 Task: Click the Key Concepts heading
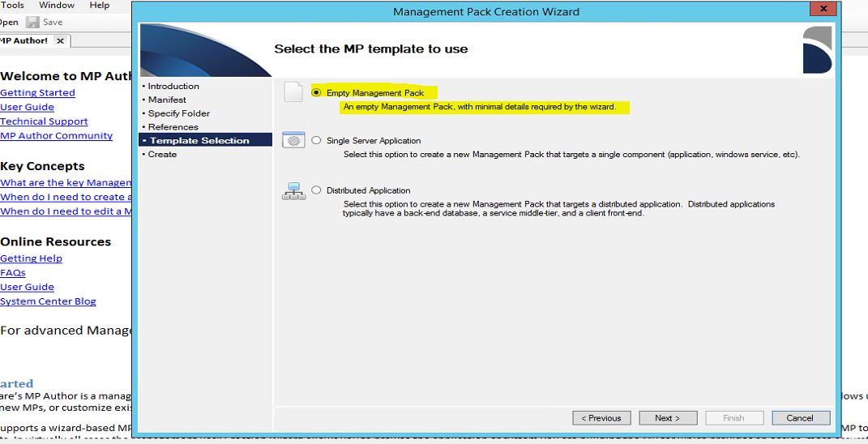point(43,166)
